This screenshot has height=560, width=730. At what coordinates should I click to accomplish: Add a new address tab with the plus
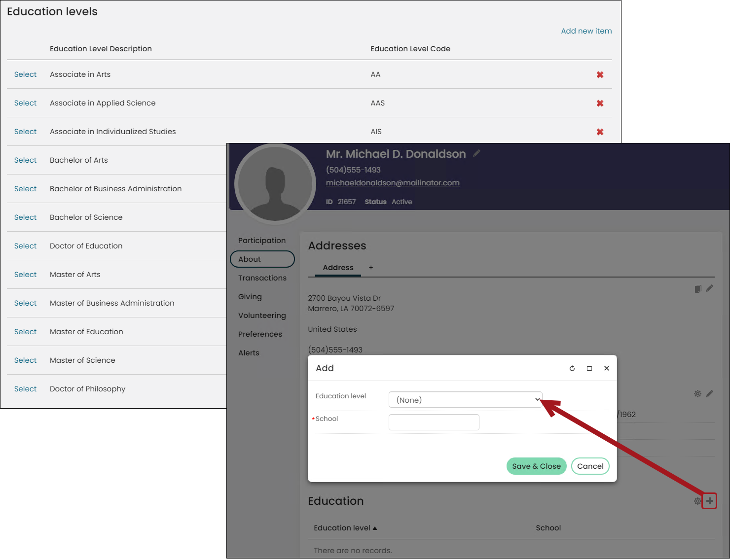371,267
